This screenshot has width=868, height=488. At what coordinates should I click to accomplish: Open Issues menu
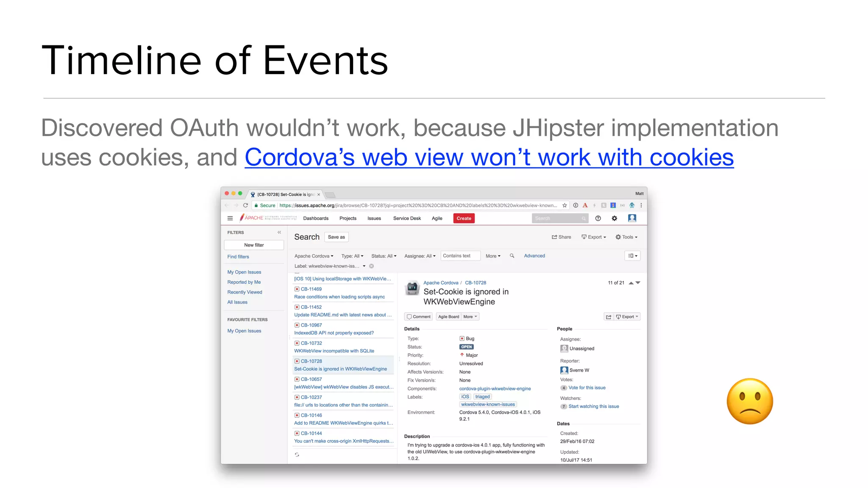374,219
